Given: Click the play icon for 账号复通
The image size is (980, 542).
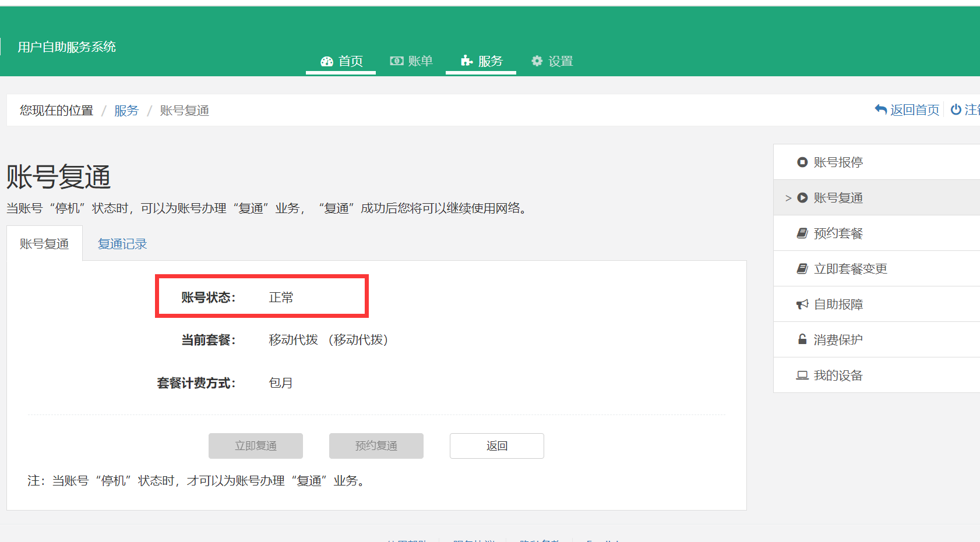Looking at the screenshot, I should tap(802, 198).
